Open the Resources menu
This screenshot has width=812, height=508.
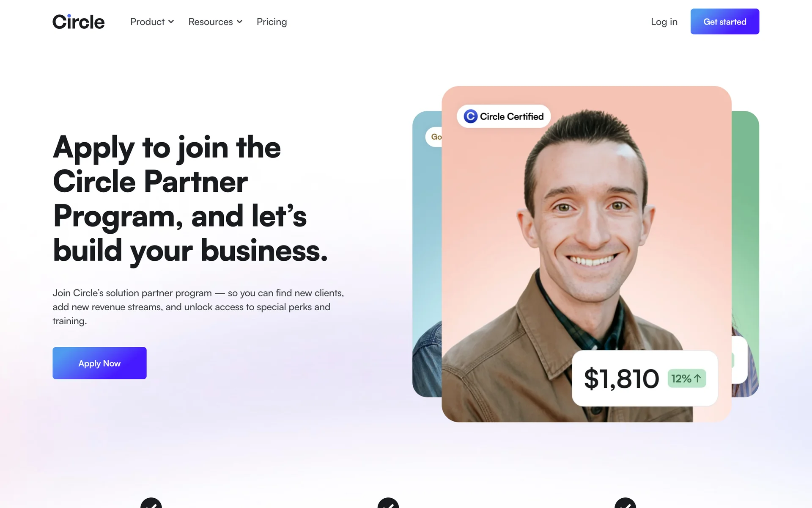215,22
